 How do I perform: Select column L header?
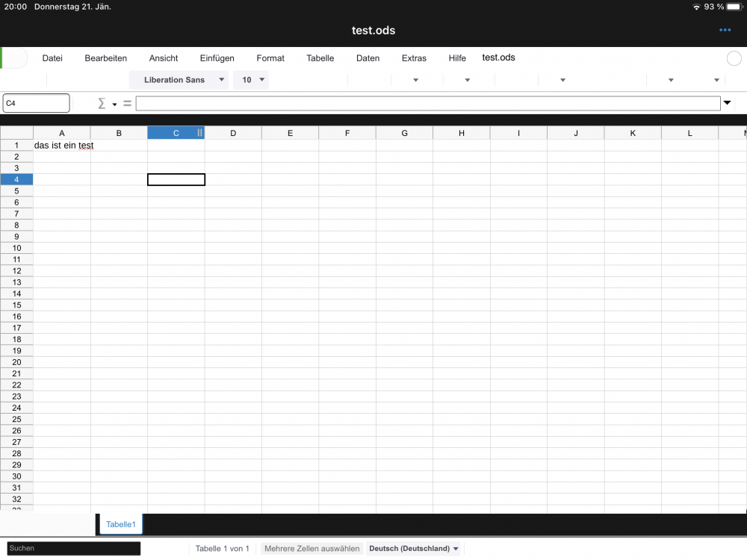[x=689, y=134]
